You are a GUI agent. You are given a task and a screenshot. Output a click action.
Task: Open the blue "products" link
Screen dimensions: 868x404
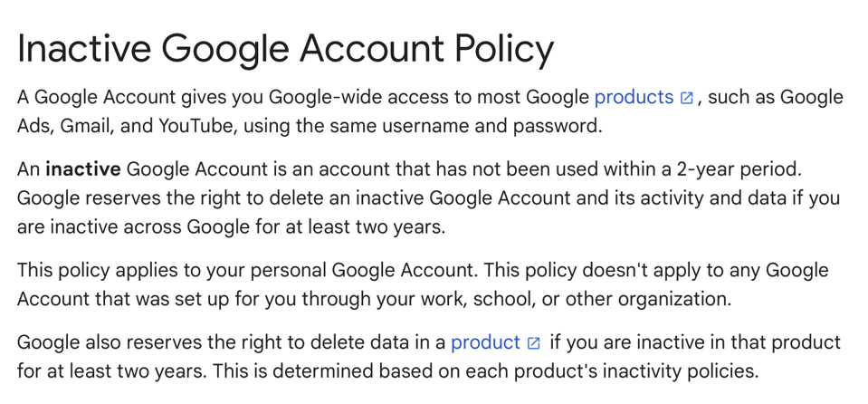[634, 98]
